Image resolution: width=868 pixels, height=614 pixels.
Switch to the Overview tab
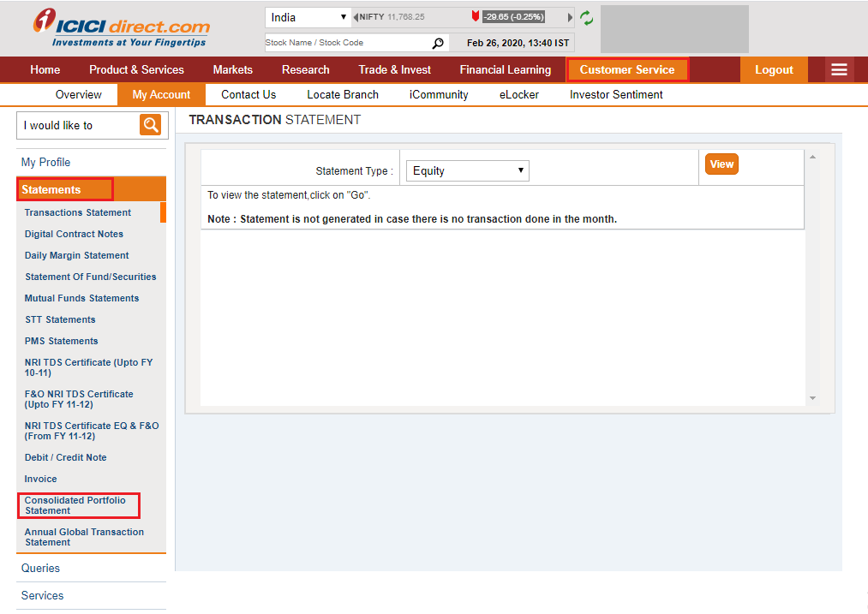[79, 94]
